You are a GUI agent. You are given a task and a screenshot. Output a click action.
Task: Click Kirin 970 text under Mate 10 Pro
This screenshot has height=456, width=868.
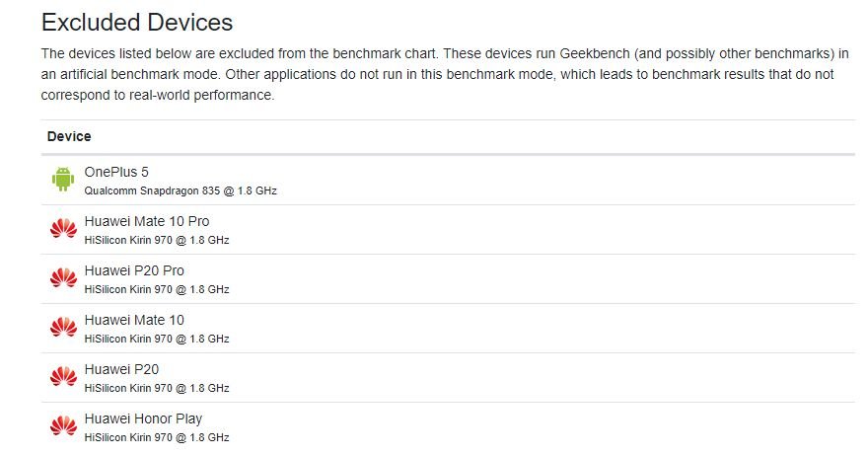click(157, 240)
